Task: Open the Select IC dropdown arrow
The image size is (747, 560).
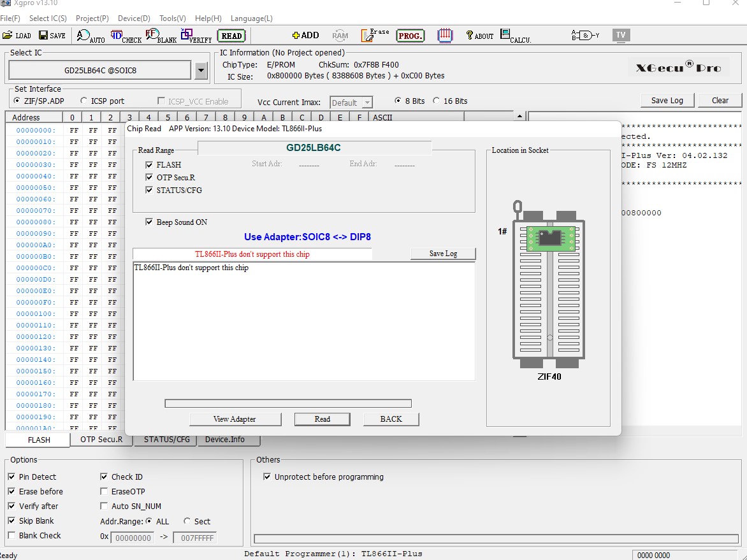Action: point(201,71)
